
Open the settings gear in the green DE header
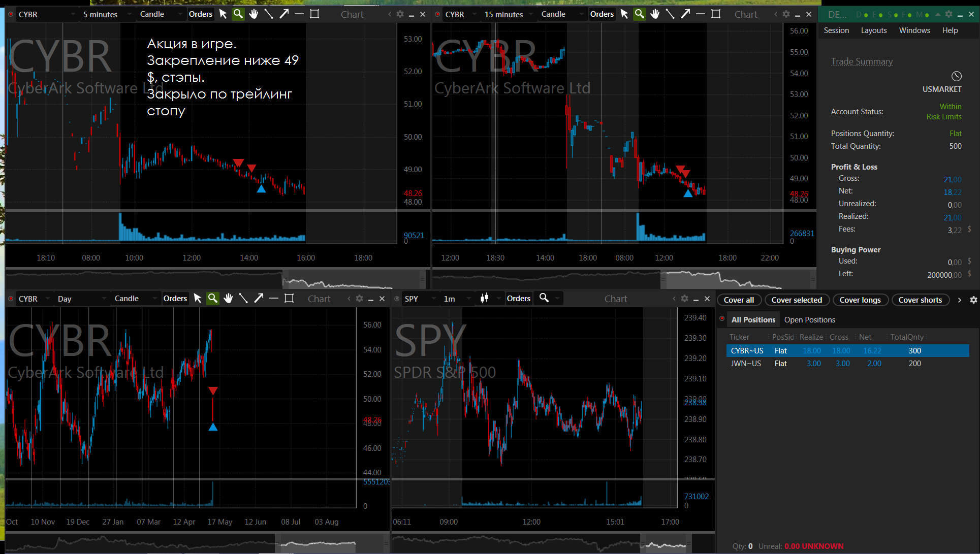click(949, 14)
